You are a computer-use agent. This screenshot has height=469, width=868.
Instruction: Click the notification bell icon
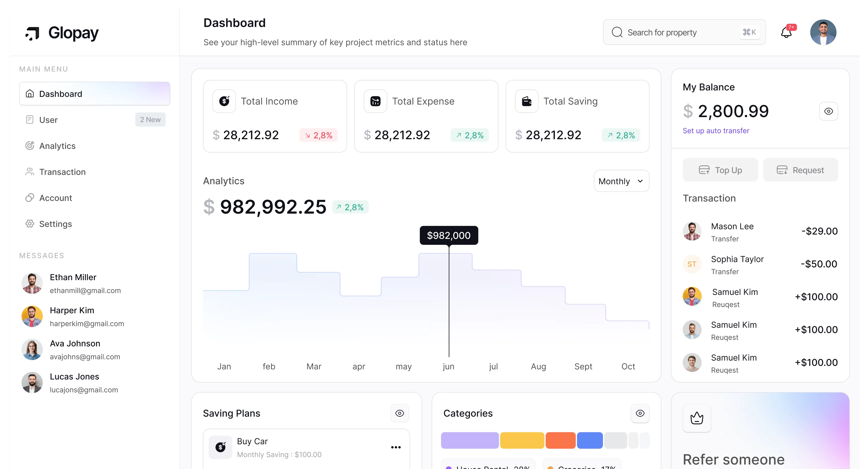(787, 32)
